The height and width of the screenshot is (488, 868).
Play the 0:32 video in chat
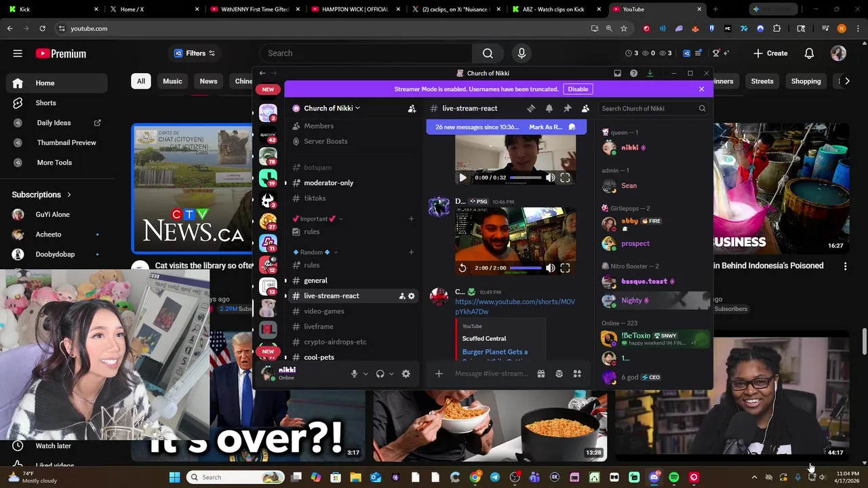click(462, 178)
